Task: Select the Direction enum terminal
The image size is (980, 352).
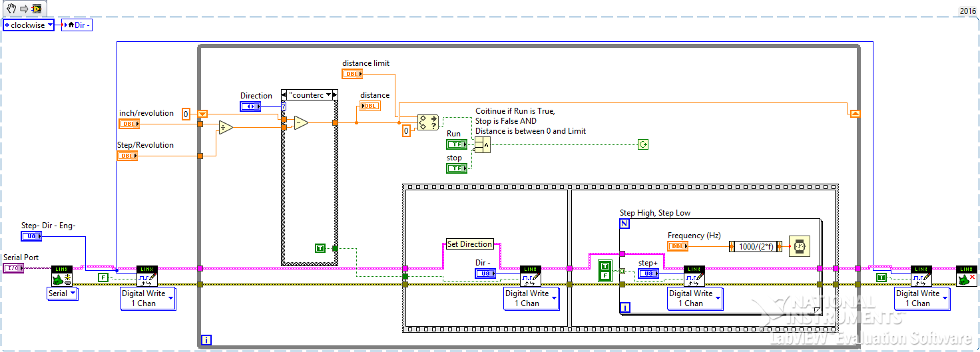Action: pos(250,106)
